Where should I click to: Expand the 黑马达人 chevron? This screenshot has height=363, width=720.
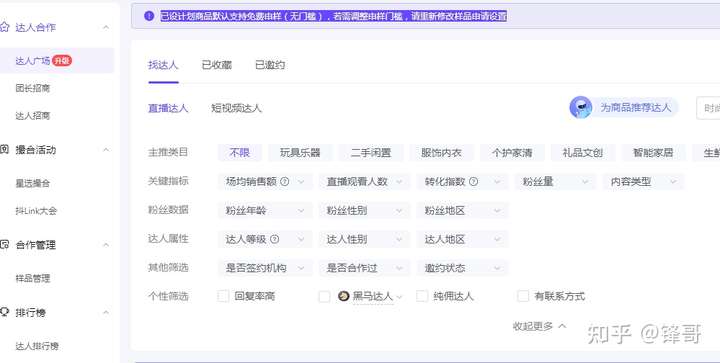click(x=399, y=297)
